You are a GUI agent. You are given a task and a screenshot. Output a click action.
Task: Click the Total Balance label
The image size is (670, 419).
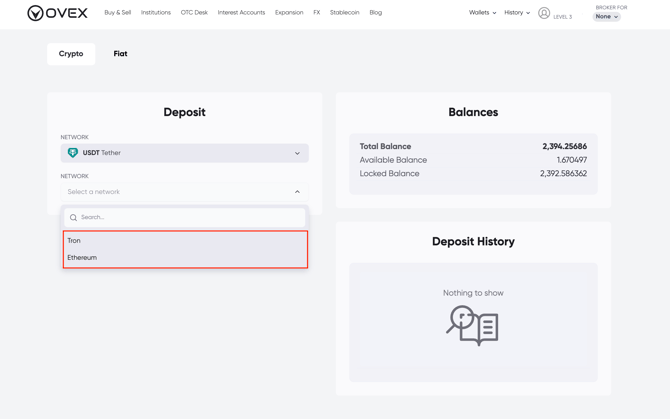point(385,146)
